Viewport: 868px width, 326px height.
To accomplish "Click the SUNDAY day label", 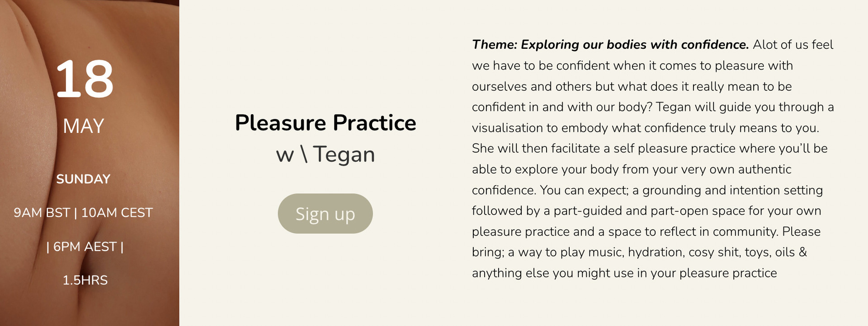I will [83, 179].
